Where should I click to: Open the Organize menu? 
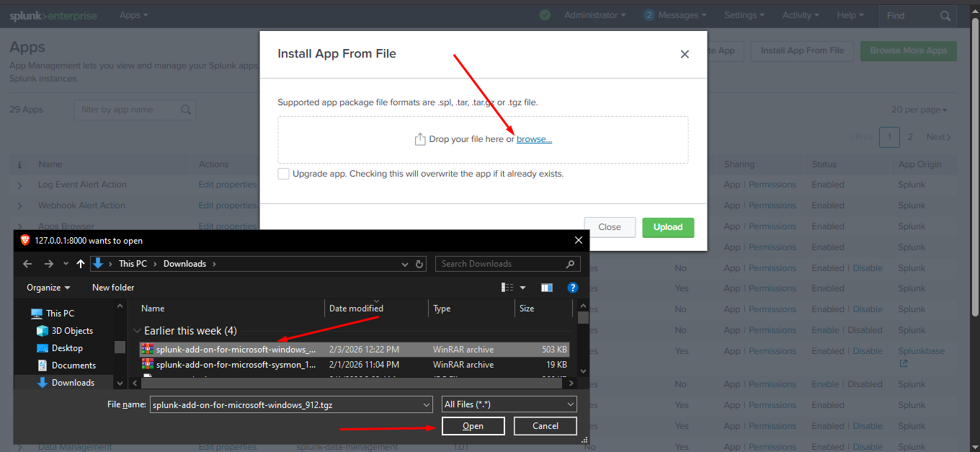coord(49,288)
